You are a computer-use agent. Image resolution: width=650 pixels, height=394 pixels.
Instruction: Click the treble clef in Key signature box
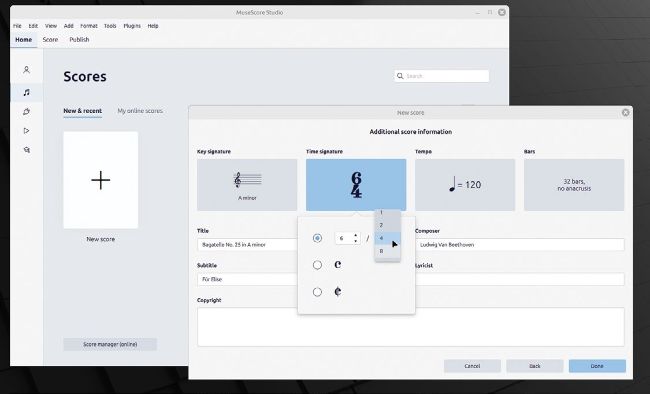(238, 180)
